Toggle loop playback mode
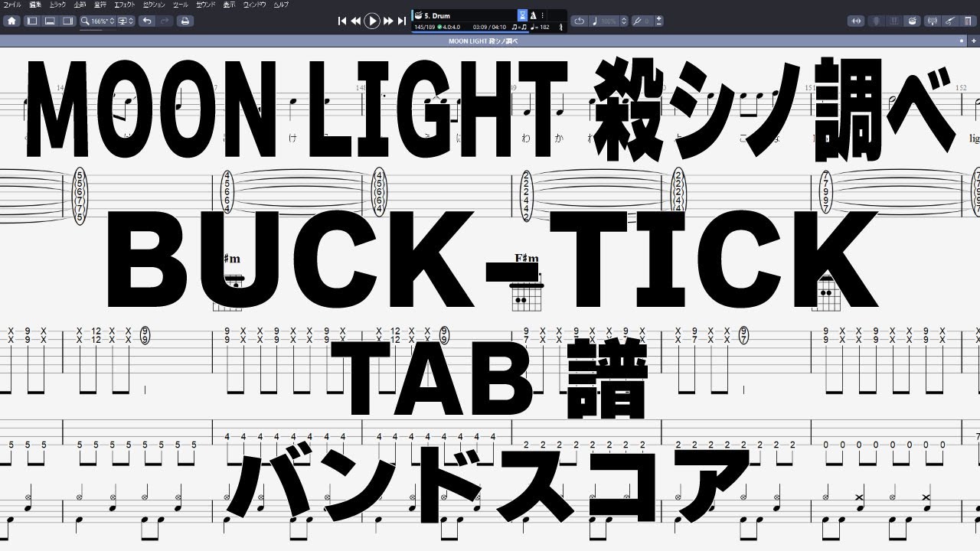Screen dimensions: 980x551 coord(580,21)
